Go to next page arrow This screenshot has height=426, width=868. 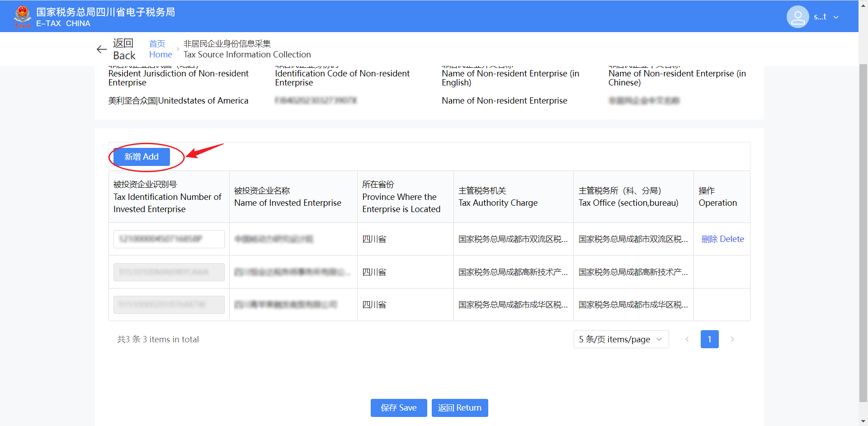pos(732,339)
